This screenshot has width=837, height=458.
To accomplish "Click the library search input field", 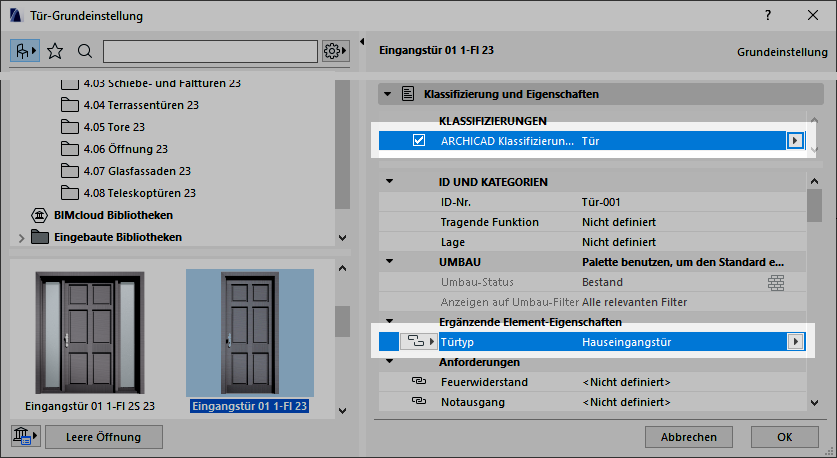I will point(210,50).
